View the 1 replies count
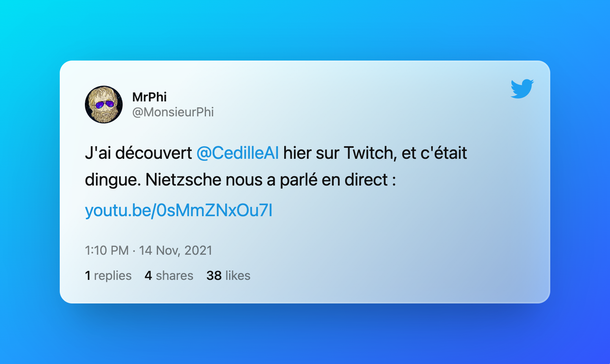 [108, 276]
